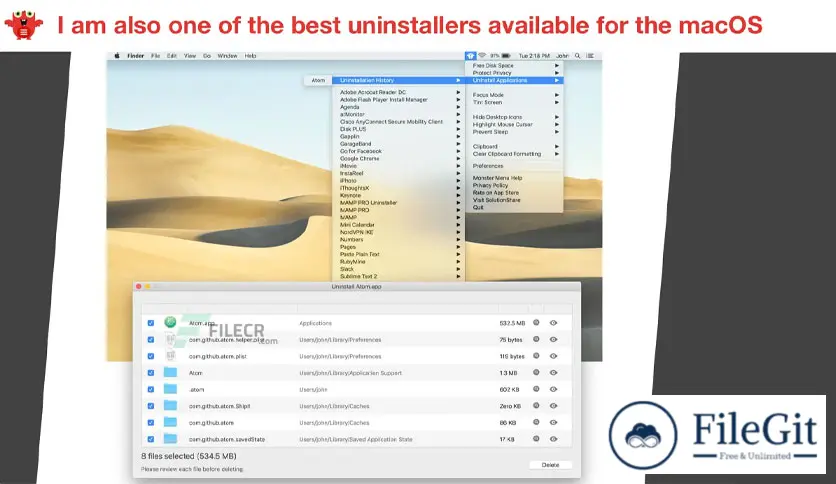
Task: Uncheck the com.github.atom.savedState checkbox
Action: 151,439
